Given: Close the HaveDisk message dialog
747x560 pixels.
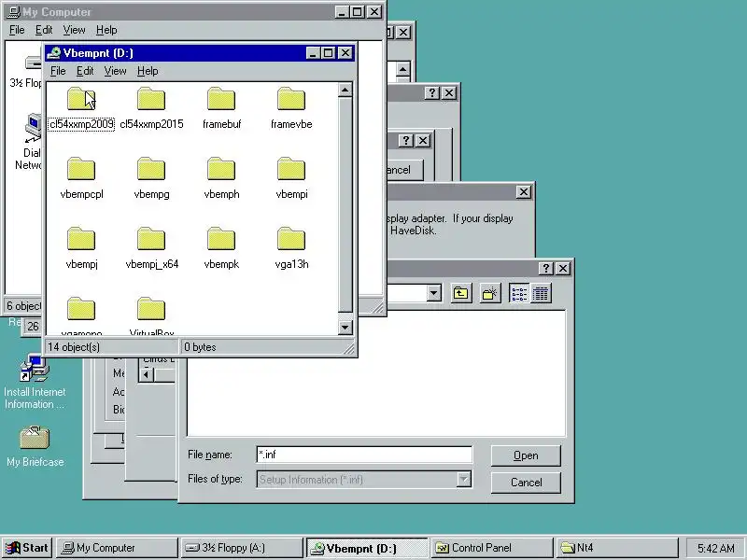Looking at the screenshot, I should 524,192.
